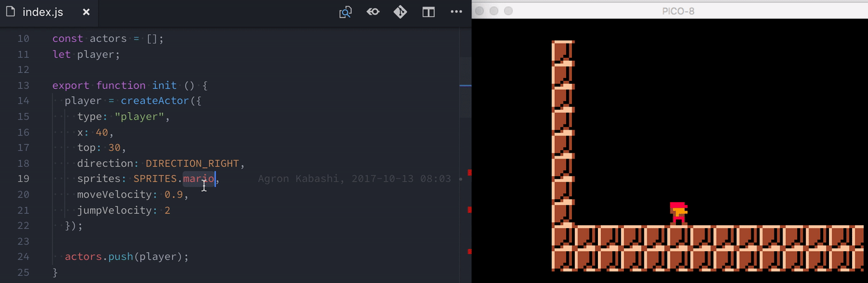This screenshot has height=283, width=868.
Task: Click the 'createActor' call on line 14
Action: (x=155, y=101)
